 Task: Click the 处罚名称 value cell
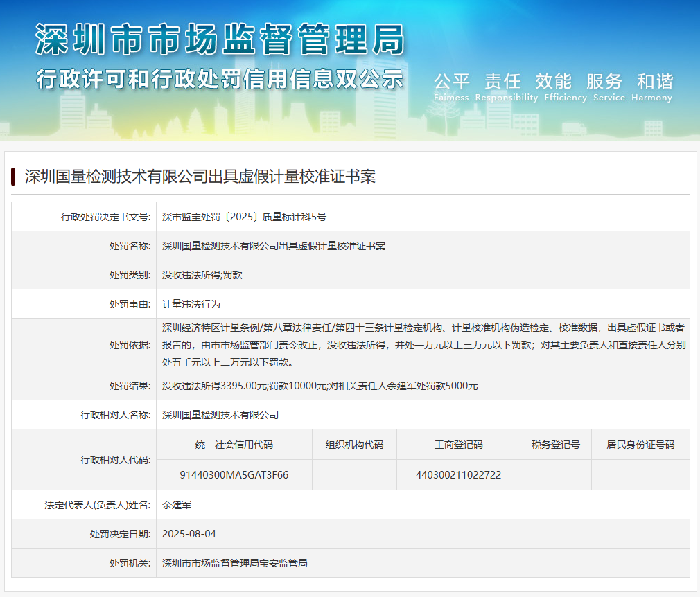point(274,246)
